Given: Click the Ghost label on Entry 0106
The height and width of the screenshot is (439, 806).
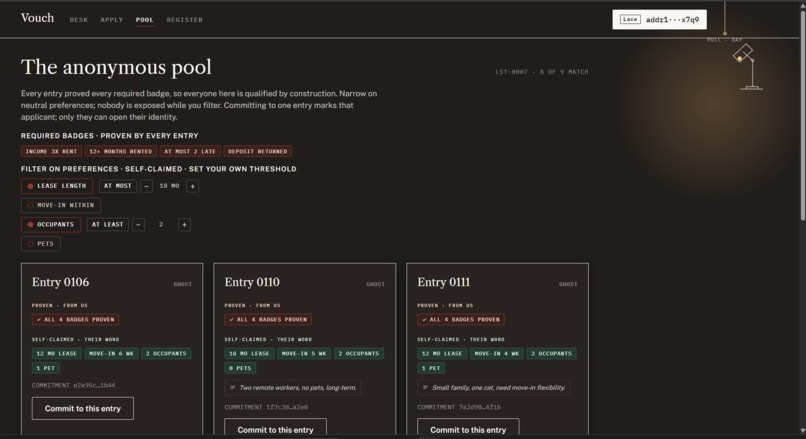Looking at the screenshot, I should point(182,284).
